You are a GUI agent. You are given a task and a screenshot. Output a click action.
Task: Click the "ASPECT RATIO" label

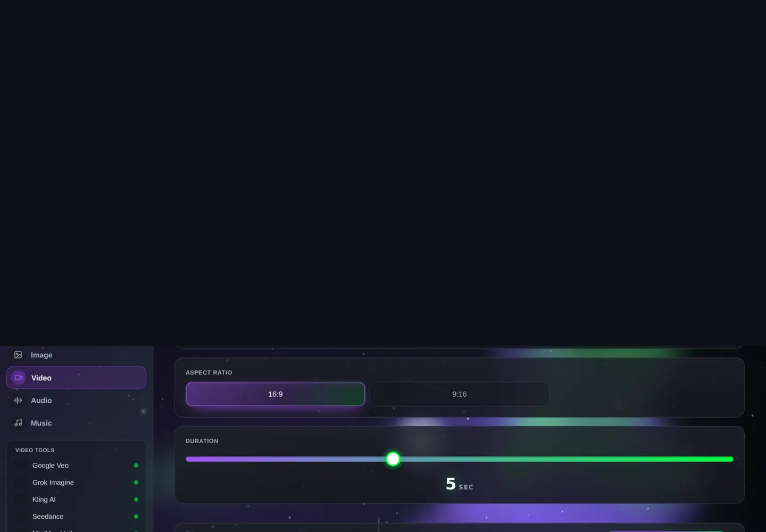pyautogui.click(x=209, y=372)
